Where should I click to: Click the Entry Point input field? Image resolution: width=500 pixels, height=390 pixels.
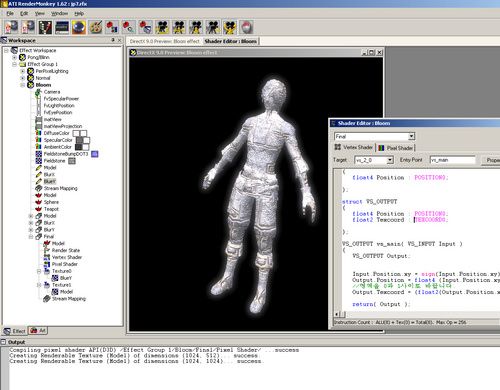(x=453, y=160)
